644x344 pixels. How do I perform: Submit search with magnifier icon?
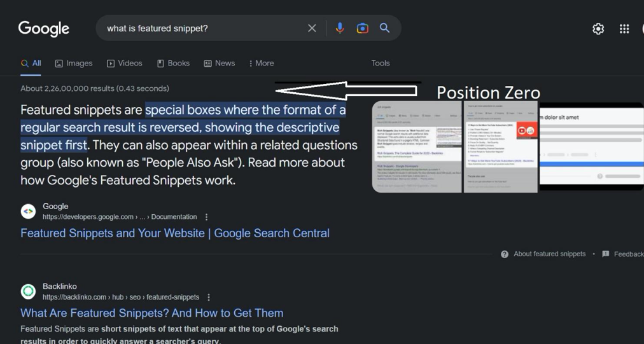click(384, 28)
